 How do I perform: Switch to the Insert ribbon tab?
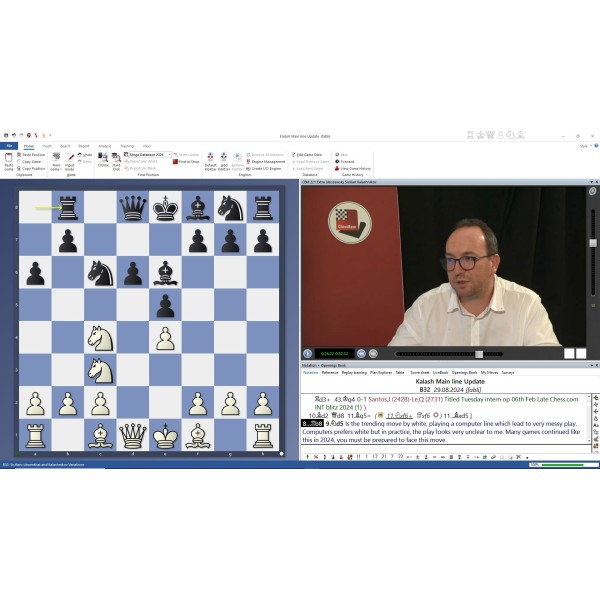click(47, 146)
